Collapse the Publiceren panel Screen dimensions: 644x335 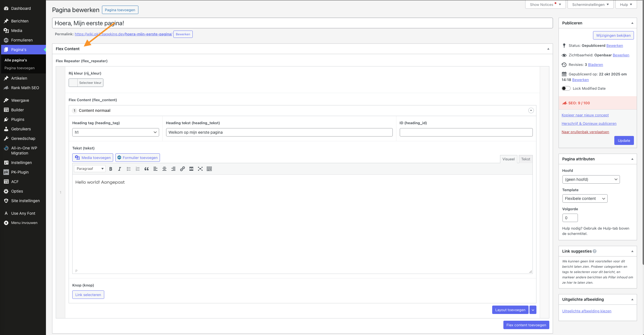(632, 23)
